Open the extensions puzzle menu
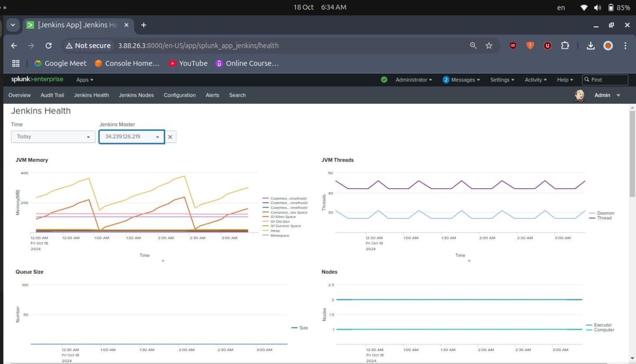The image size is (636, 364). pyautogui.click(x=565, y=46)
